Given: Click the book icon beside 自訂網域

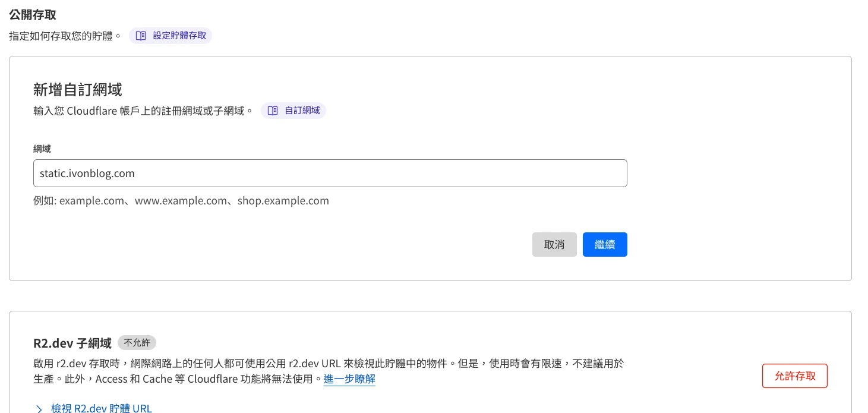Looking at the screenshot, I should (273, 111).
